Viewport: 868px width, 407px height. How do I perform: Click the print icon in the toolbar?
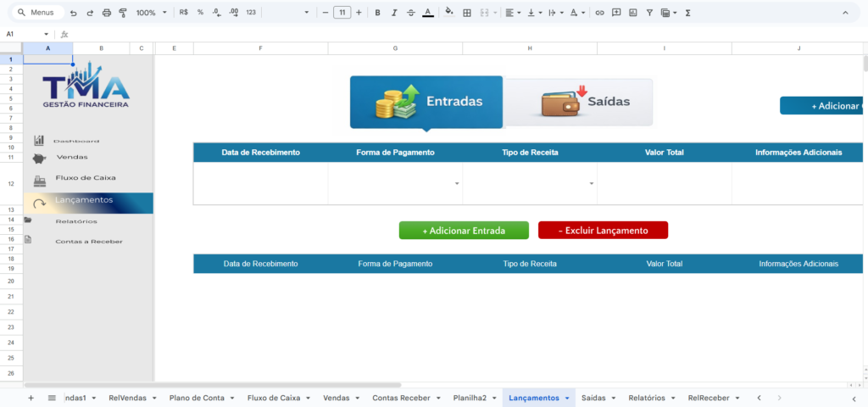(106, 13)
